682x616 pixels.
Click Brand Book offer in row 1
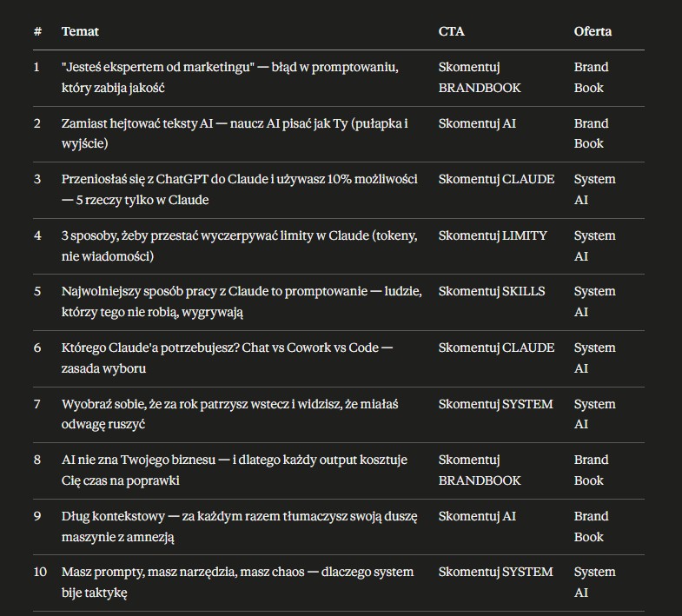click(x=591, y=77)
